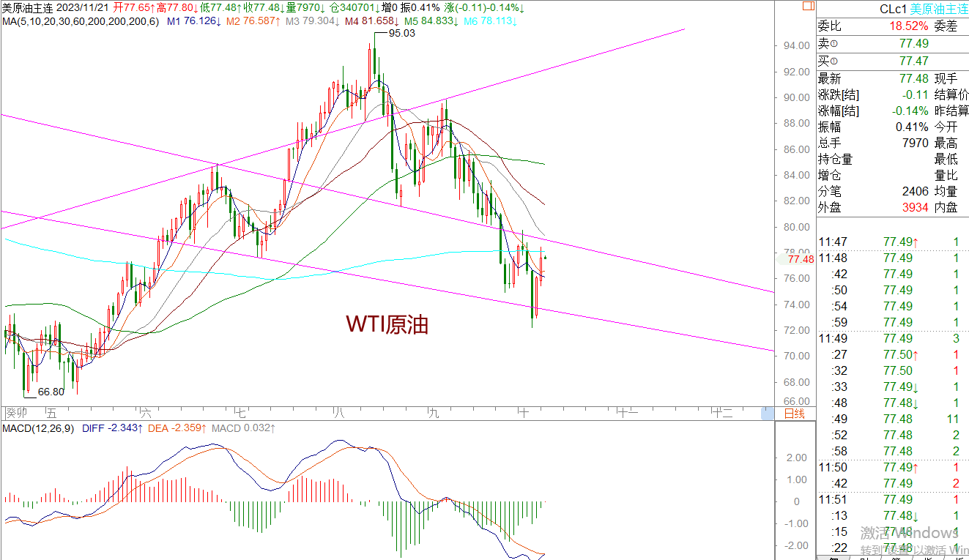Click the buy price 77.47 in 买 row
Image resolution: width=969 pixels, height=560 pixels.
click(914, 61)
